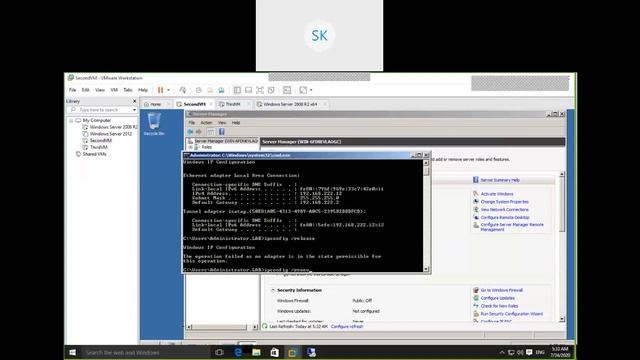
Task: Click Configure Updates link
Action: 498,298
